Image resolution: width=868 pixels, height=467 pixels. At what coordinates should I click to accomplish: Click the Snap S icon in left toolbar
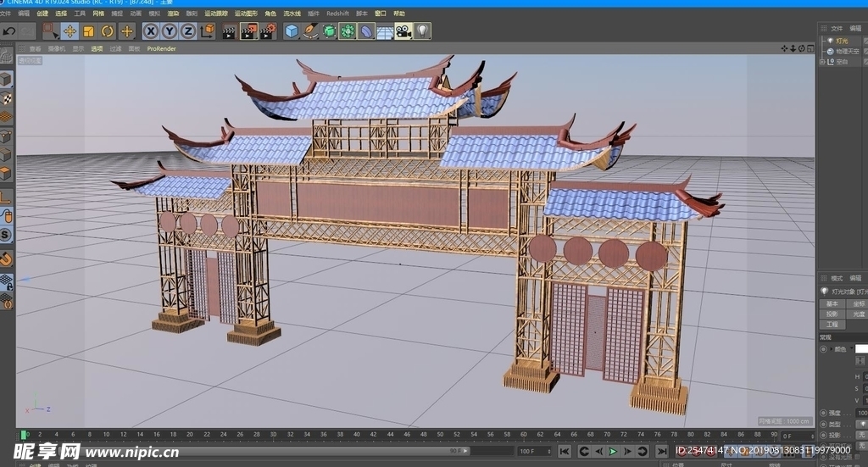tap(6, 235)
